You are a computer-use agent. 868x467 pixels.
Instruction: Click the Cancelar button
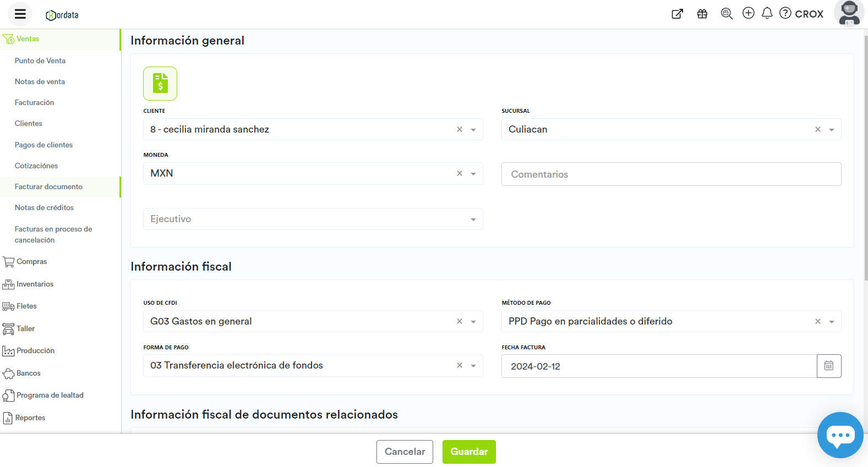[x=405, y=452]
